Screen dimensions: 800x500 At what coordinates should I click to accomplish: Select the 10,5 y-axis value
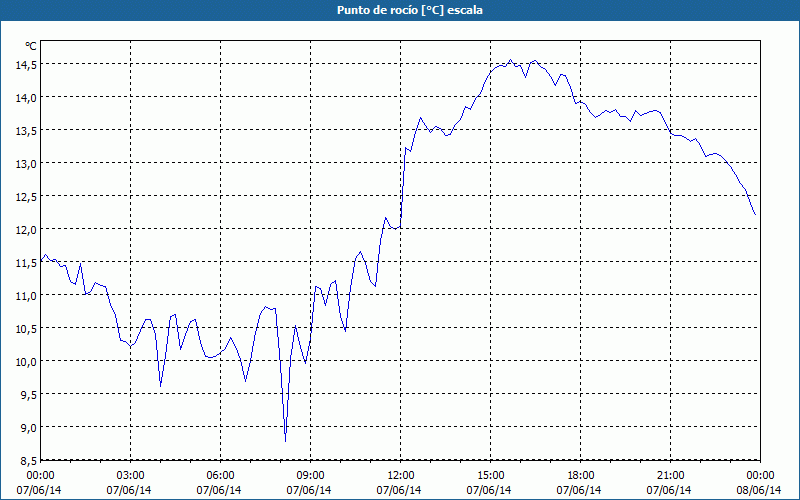pyautogui.click(x=26, y=329)
